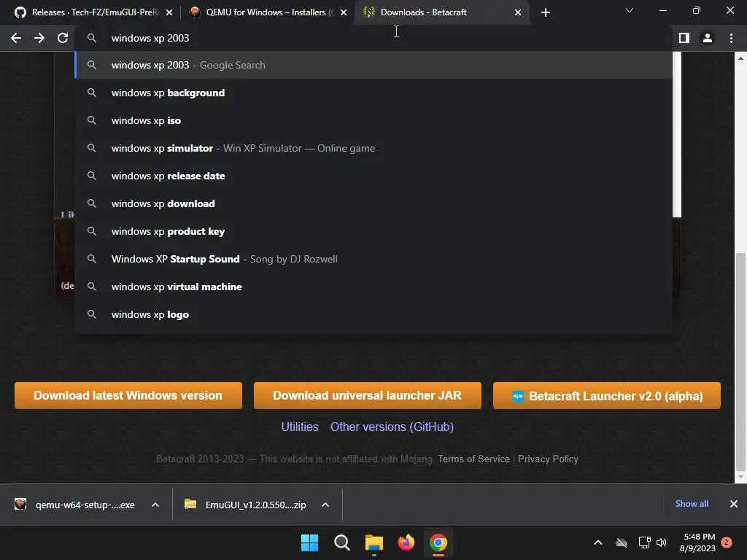
Task: Open Chrome's side panel icon
Action: [x=684, y=38]
